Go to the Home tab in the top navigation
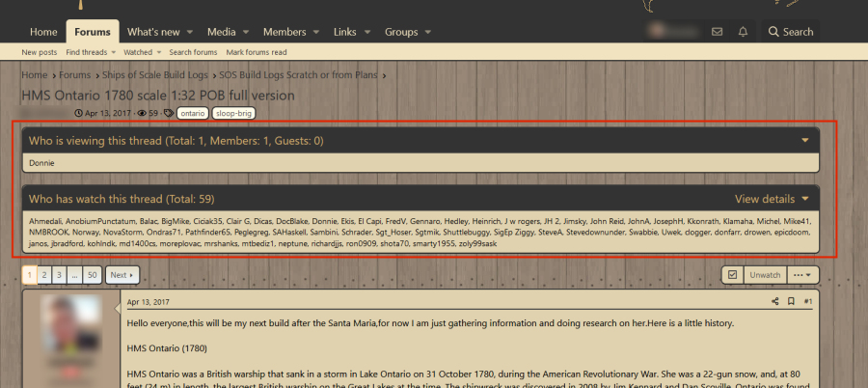The height and width of the screenshot is (388, 868). (43, 32)
